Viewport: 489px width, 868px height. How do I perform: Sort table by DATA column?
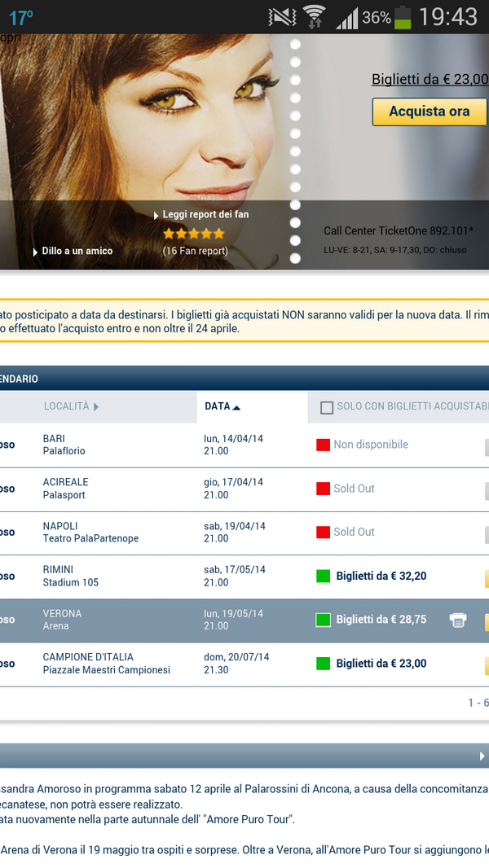(x=222, y=406)
